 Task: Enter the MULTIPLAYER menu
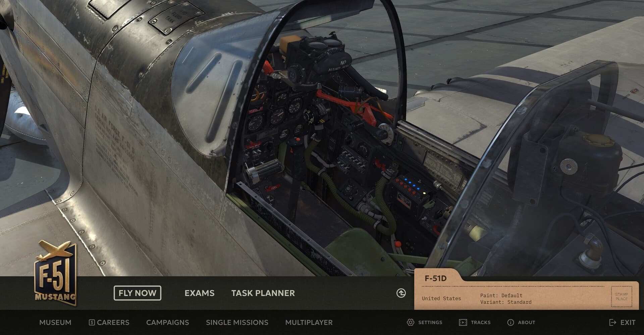tap(309, 322)
